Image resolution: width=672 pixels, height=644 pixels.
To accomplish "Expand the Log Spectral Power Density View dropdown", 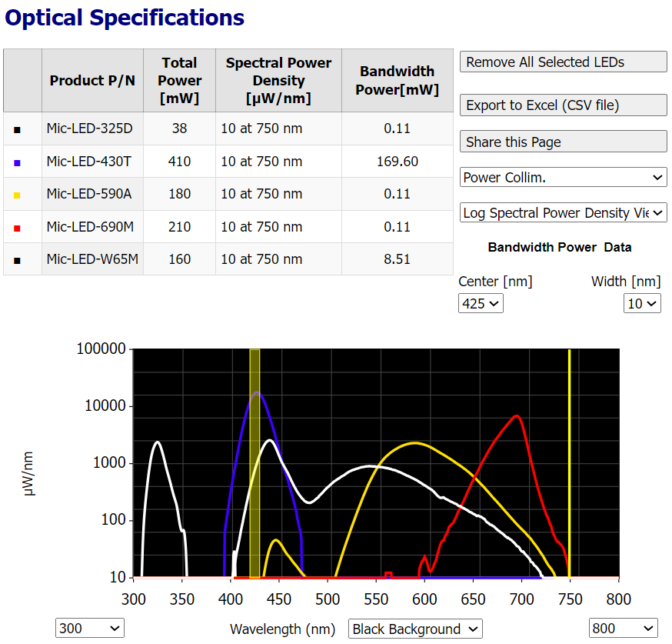I will [563, 213].
